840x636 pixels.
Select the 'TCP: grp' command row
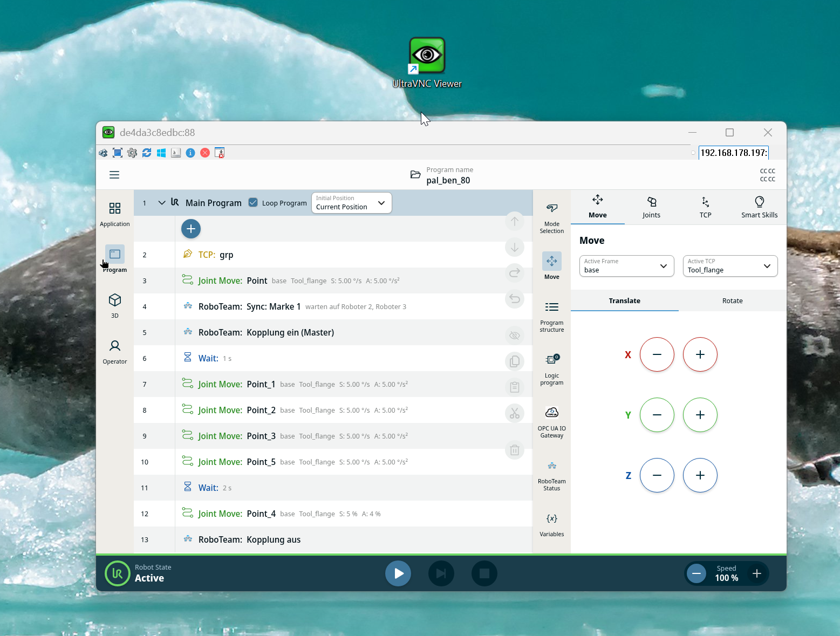[x=333, y=255]
